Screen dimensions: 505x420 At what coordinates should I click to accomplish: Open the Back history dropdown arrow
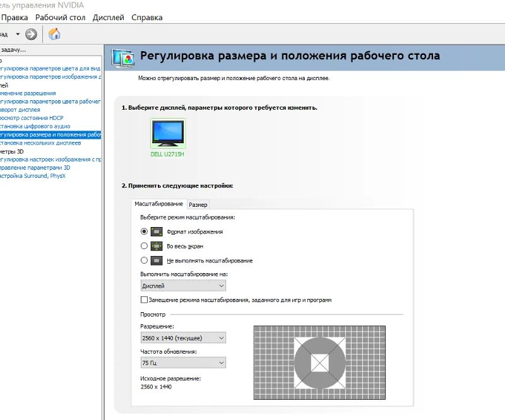[x=18, y=34]
